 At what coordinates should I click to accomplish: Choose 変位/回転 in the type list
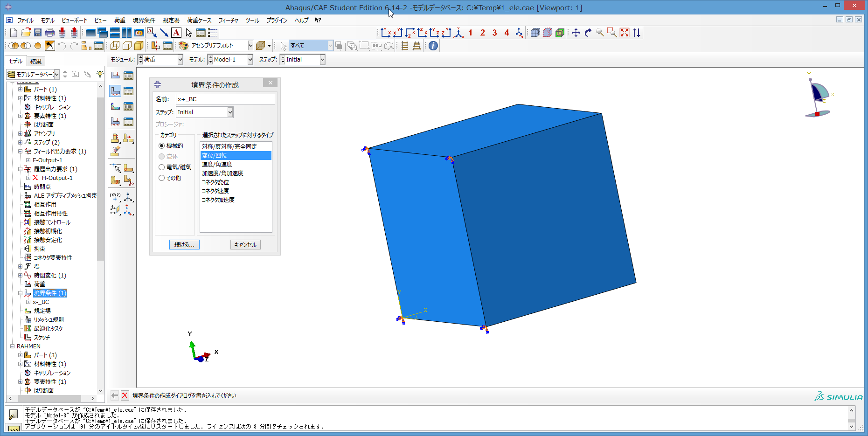pos(236,155)
